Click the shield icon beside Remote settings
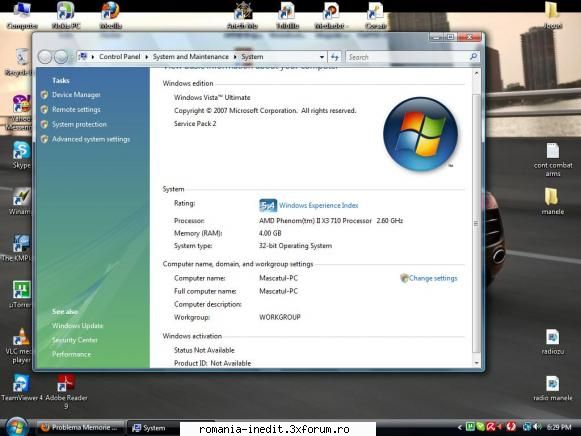This screenshot has width=581, height=436. coord(44,110)
